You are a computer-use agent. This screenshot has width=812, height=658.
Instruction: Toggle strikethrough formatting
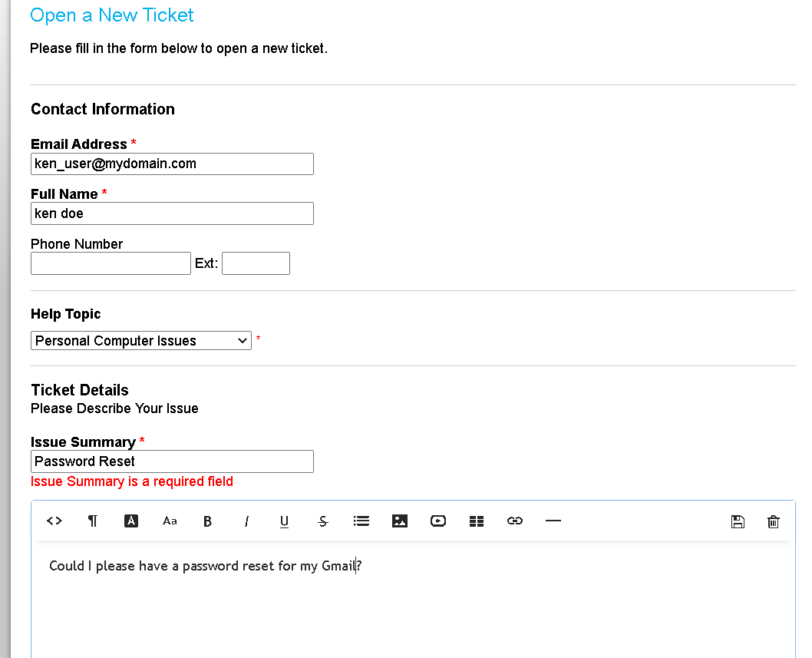tap(322, 521)
